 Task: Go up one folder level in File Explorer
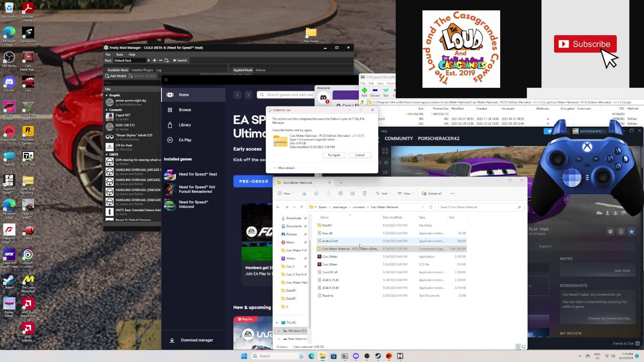[x=301, y=207]
